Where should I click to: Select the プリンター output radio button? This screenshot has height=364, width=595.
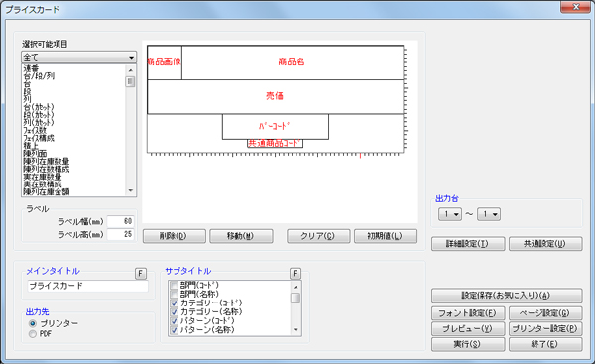click(x=33, y=323)
